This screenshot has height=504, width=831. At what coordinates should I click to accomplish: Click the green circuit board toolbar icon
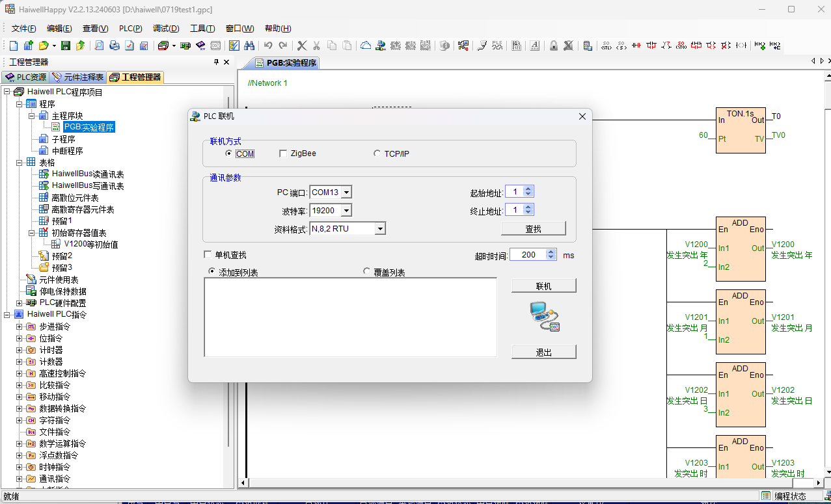point(185,46)
